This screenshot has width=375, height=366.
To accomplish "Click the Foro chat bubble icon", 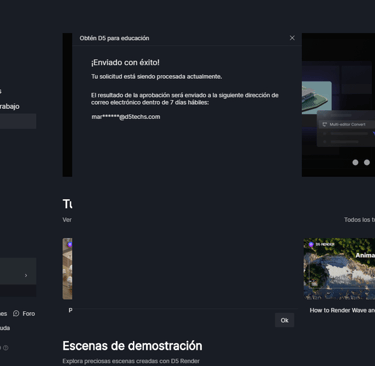I will (x=16, y=313).
